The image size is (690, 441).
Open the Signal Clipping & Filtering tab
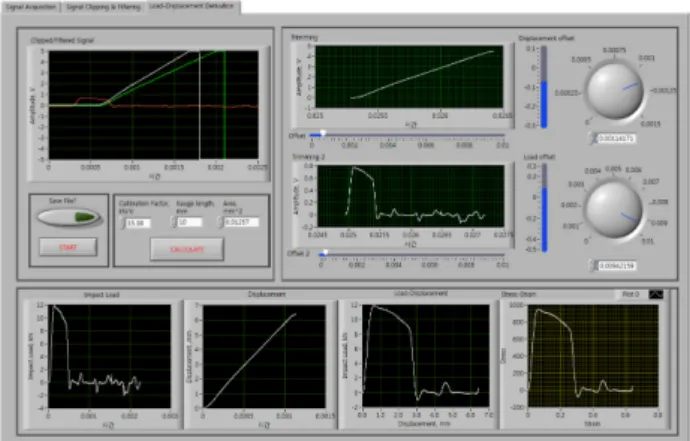click(x=103, y=7)
